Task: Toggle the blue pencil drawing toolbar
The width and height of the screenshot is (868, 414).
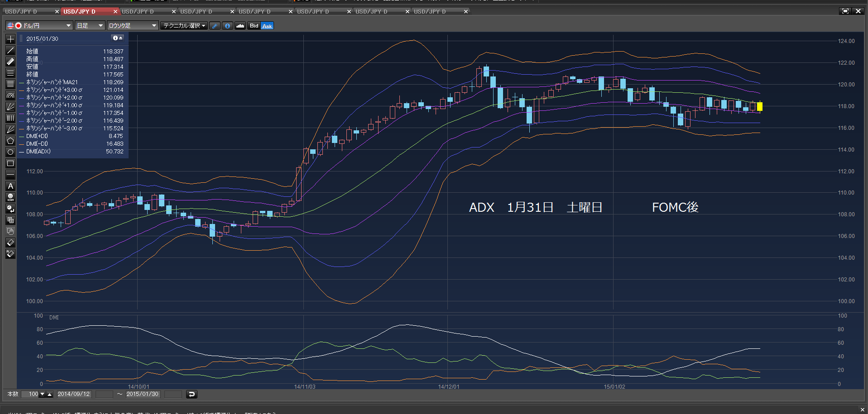Action: click(215, 26)
